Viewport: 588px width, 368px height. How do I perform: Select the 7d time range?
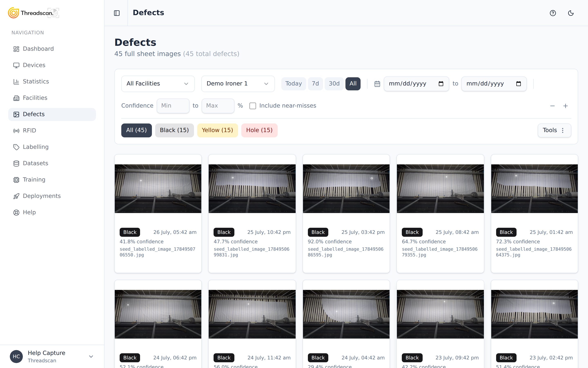click(x=315, y=84)
